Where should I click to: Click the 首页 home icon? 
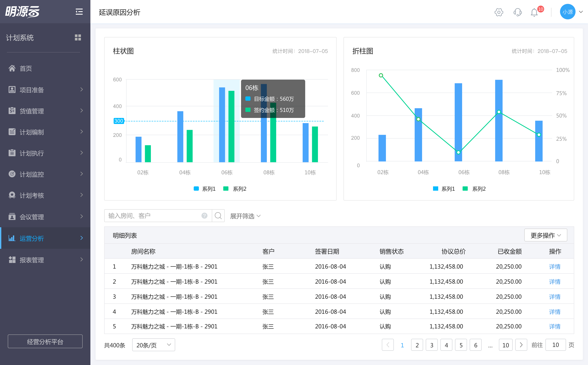[12, 68]
